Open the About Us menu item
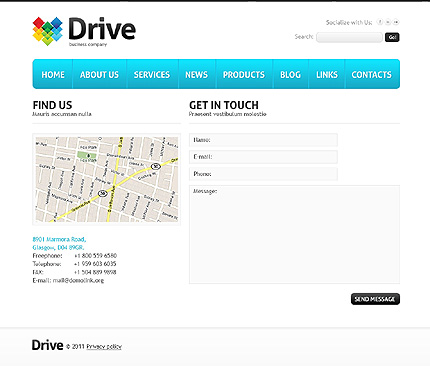The height and width of the screenshot is (366, 430). (x=99, y=74)
